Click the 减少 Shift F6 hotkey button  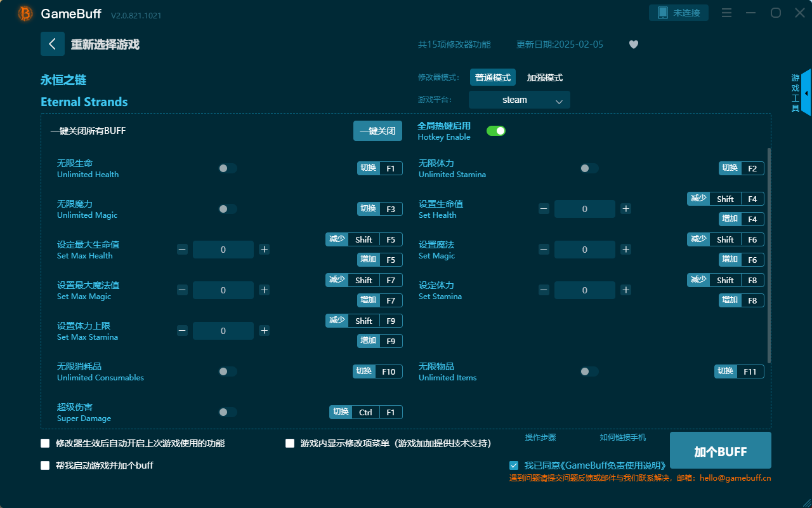(726, 239)
